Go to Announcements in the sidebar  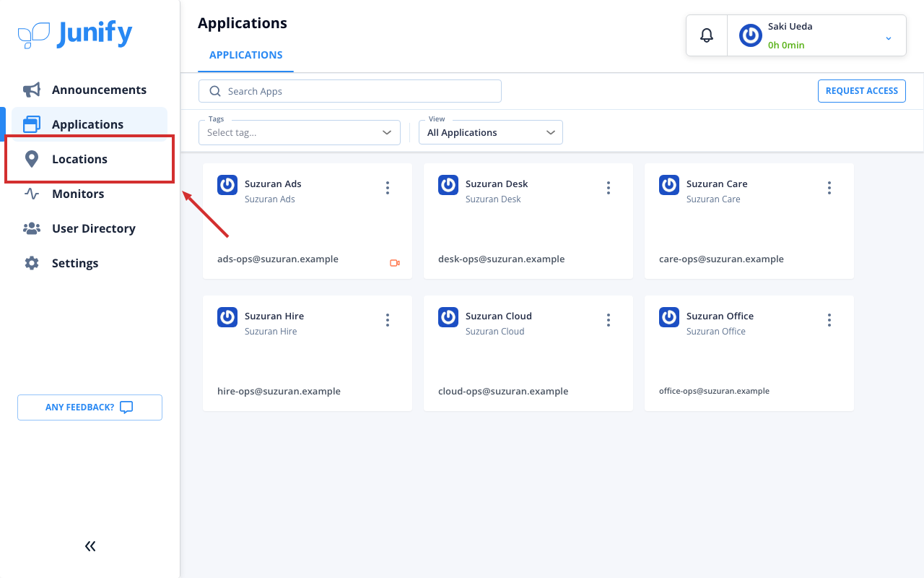pos(90,90)
